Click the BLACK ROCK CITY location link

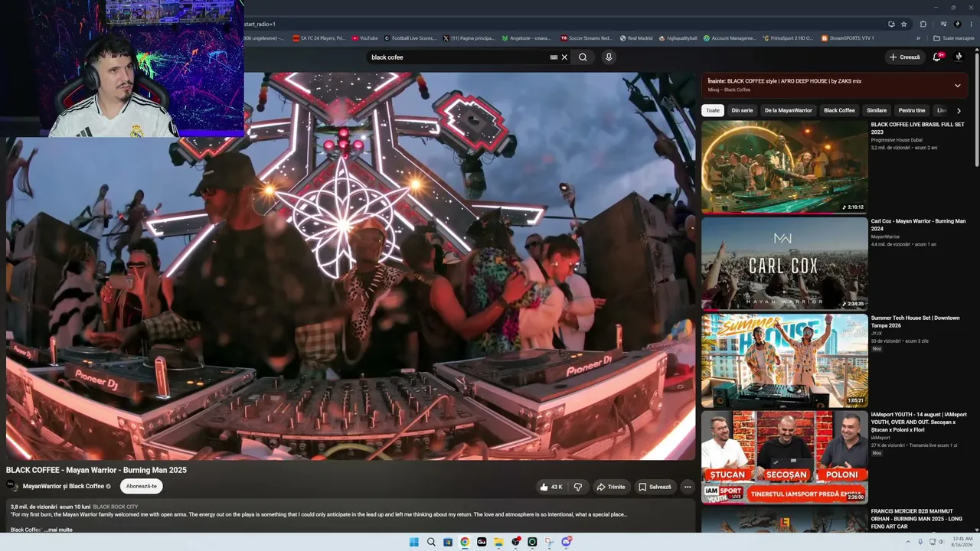point(116,507)
